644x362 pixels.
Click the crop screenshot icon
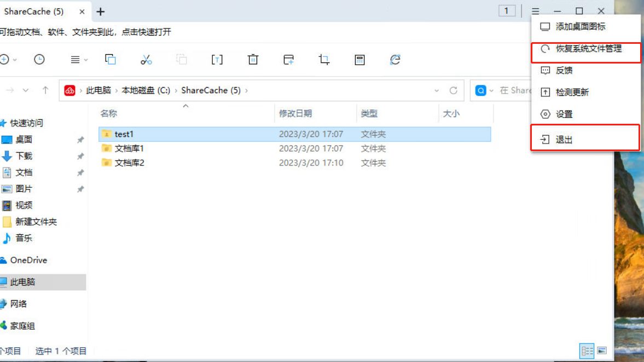click(x=324, y=60)
